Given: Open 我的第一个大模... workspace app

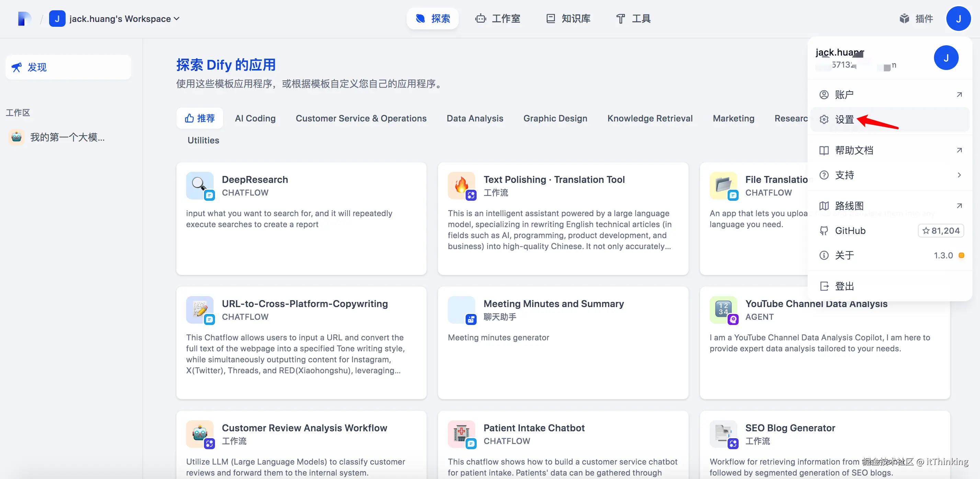Looking at the screenshot, I should click(x=67, y=137).
